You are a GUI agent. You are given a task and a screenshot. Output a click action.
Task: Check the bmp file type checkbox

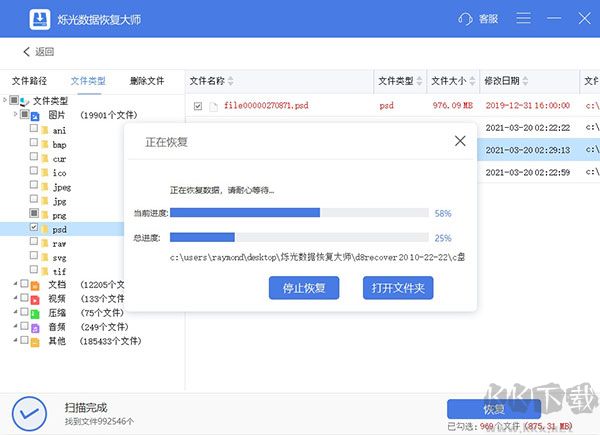(x=34, y=144)
